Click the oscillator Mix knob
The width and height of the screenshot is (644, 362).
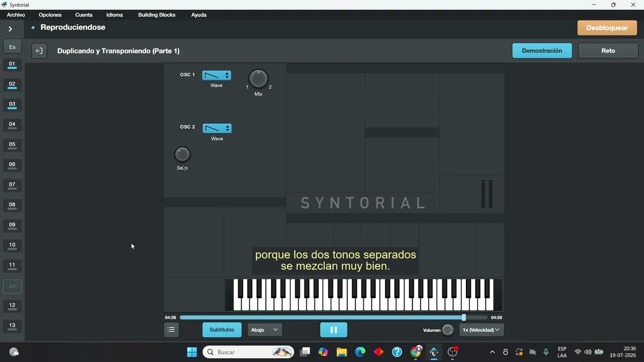(x=258, y=79)
